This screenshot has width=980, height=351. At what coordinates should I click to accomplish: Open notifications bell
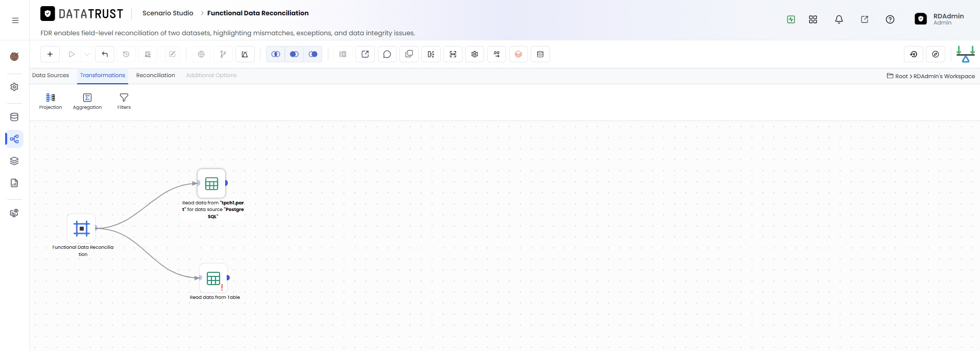(x=839, y=19)
